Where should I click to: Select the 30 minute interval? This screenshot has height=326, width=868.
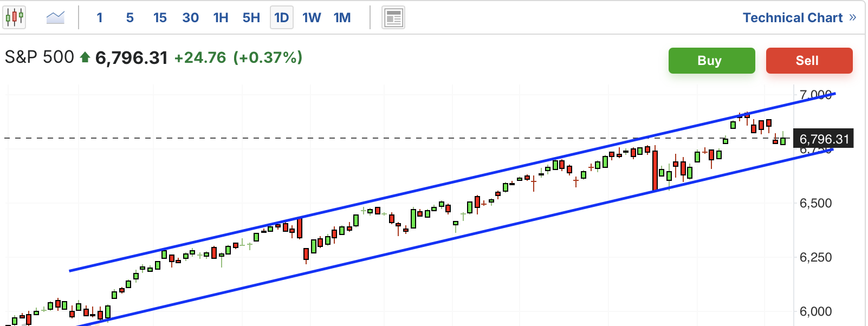click(x=190, y=18)
